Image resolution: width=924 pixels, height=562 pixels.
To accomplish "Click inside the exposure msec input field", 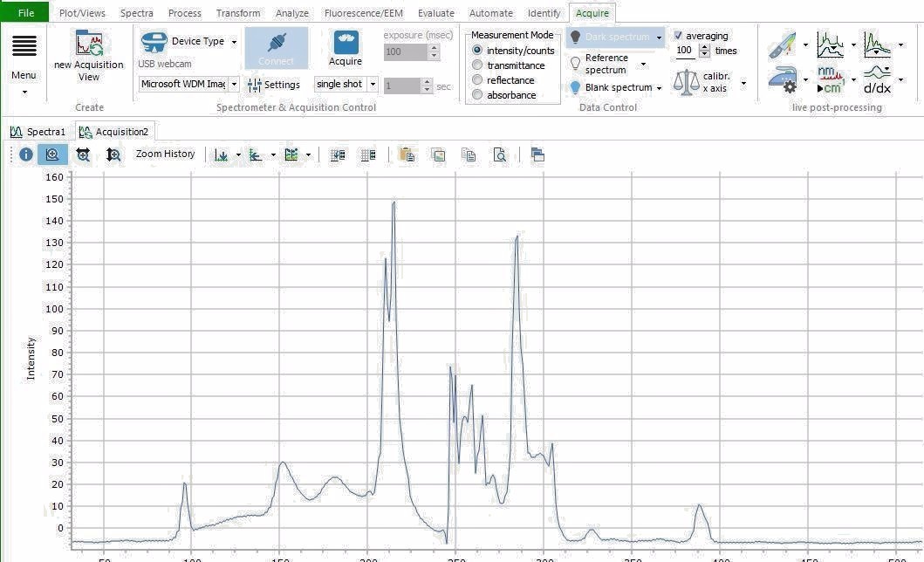I will point(403,51).
